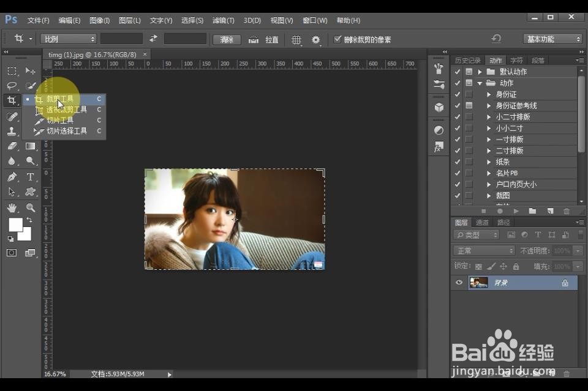
Task: Reset the crop with undo arrow
Action: pos(496,38)
